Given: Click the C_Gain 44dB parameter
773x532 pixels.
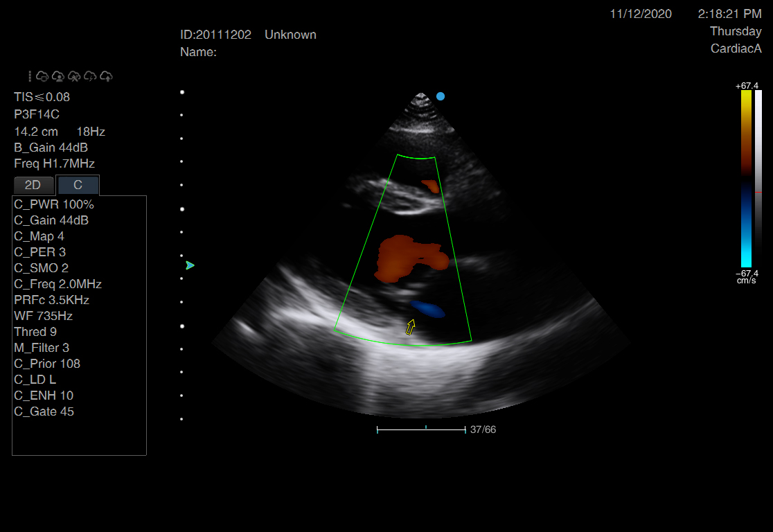Looking at the screenshot, I should point(51,220).
